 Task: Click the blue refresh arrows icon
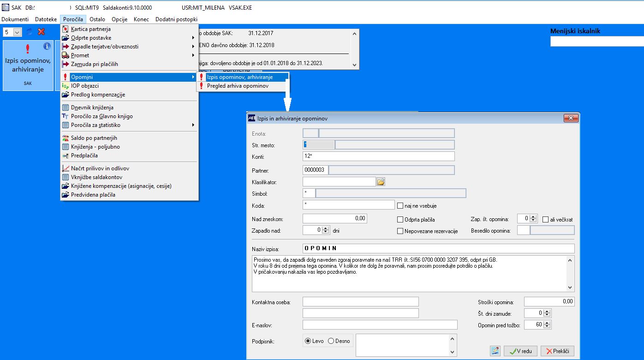(30, 32)
